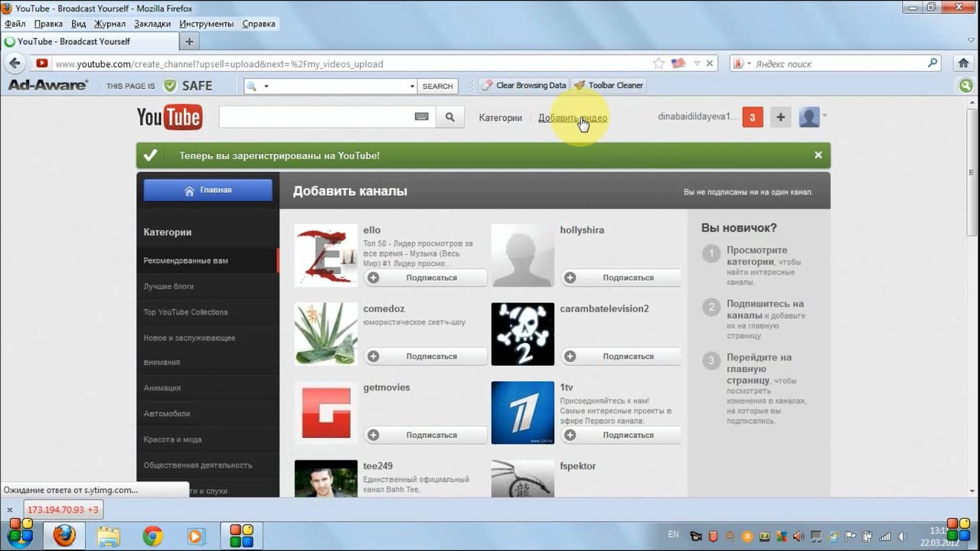This screenshot has height=551, width=980.
Task: Click Ad-Aware SEARCH button
Action: coord(438,86)
